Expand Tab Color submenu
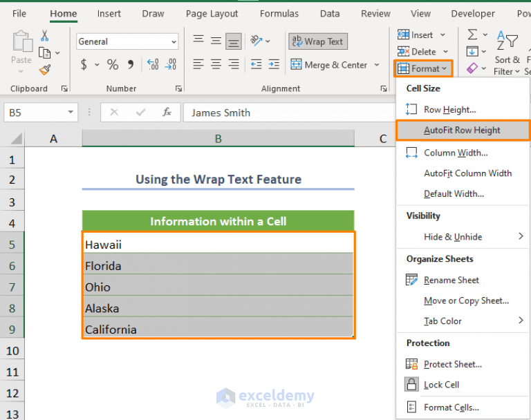The image size is (531, 420). point(463,321)
